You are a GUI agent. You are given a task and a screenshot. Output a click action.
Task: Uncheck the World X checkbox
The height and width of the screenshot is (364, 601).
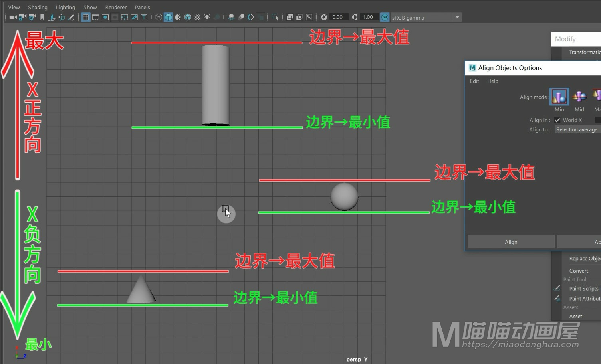[x=557, y=120]
